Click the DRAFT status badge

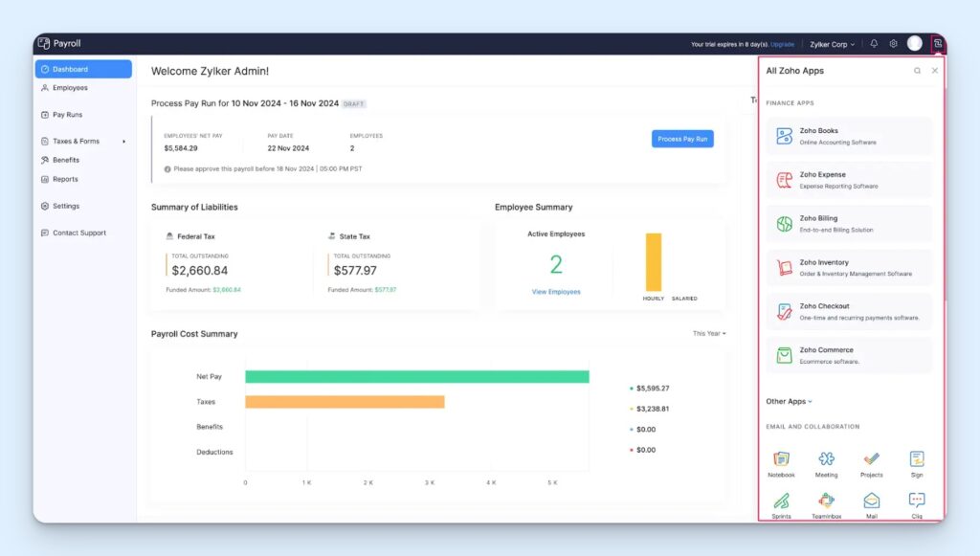click(353, 104)
